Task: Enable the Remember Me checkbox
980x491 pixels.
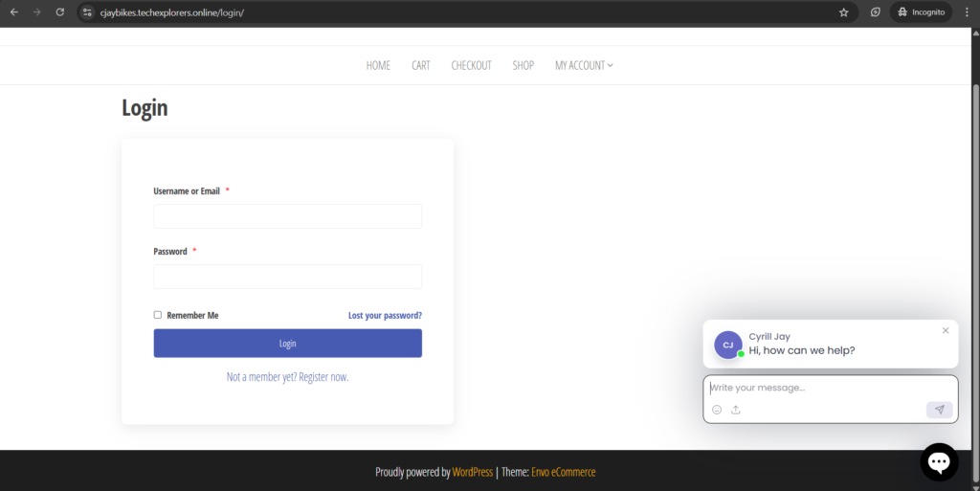Action: pyautogui.click(x=158, y=315)
